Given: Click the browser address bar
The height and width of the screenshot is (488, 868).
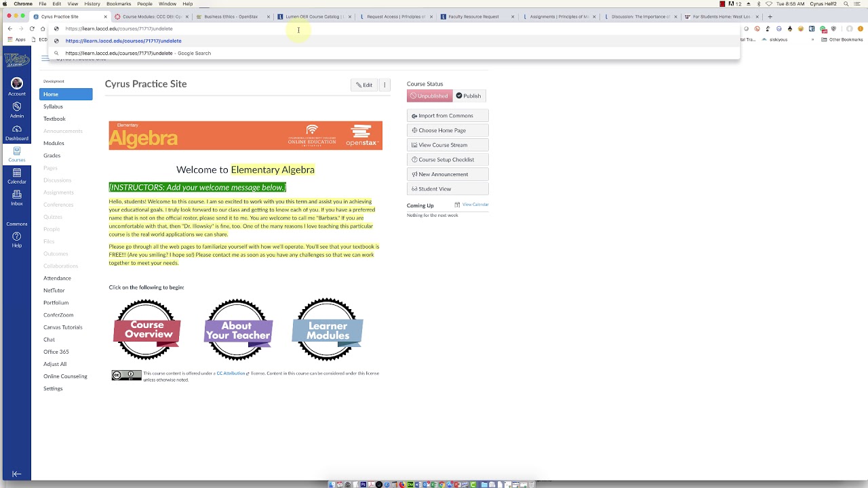Looking at the screenshot, I should click(393, 28).
